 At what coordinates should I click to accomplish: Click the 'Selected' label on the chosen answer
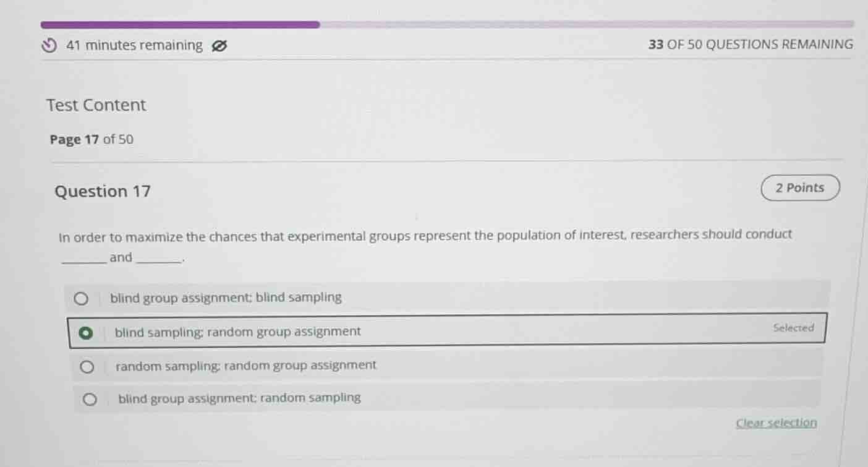click(x=794, y=328)
